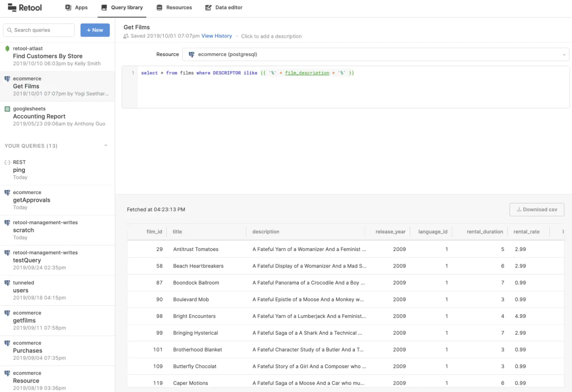572x392 pixels.
Task: Click the postgres icon beside Purchases
Action: click(x=7, y=343)
